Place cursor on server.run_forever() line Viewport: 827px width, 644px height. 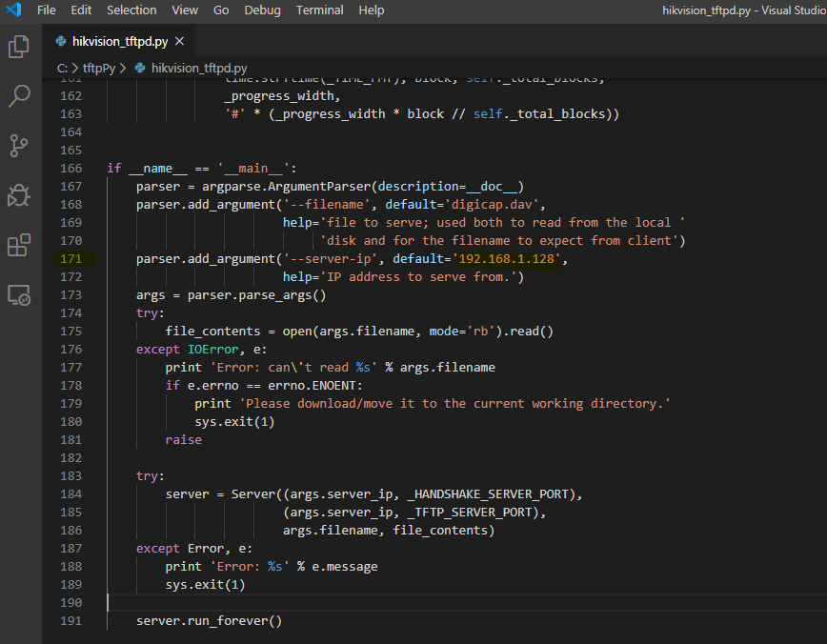pos(210,621)
